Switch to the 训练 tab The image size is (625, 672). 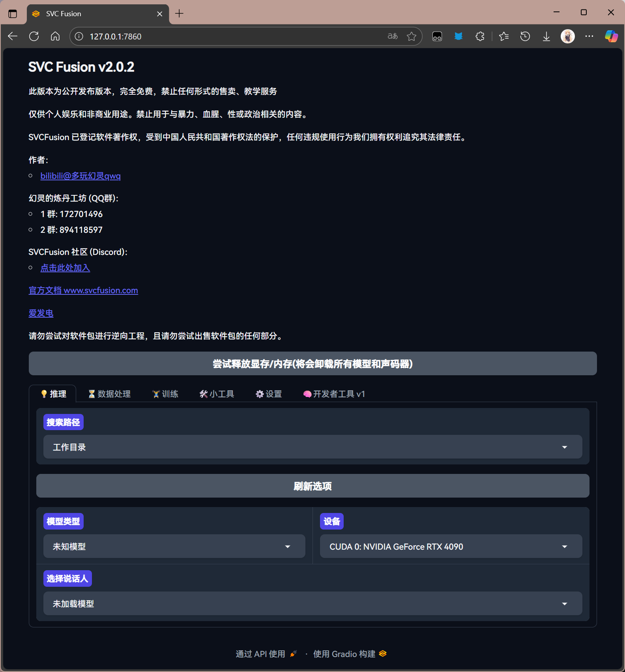[x=165, y=394]
